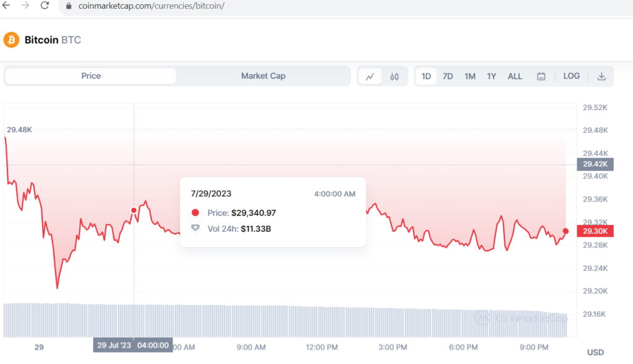Click the browser back arrow
Screen dimensions: 633x364
pos(6,6)
